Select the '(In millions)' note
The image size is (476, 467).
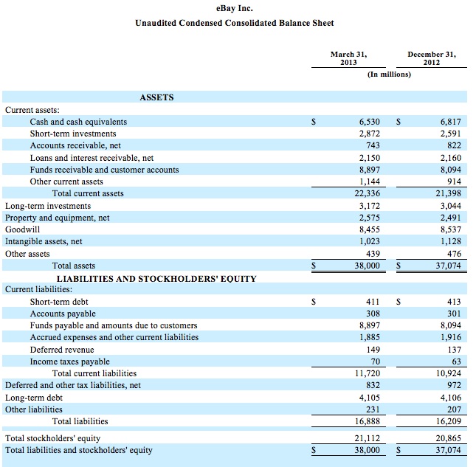tap(389, 75)
